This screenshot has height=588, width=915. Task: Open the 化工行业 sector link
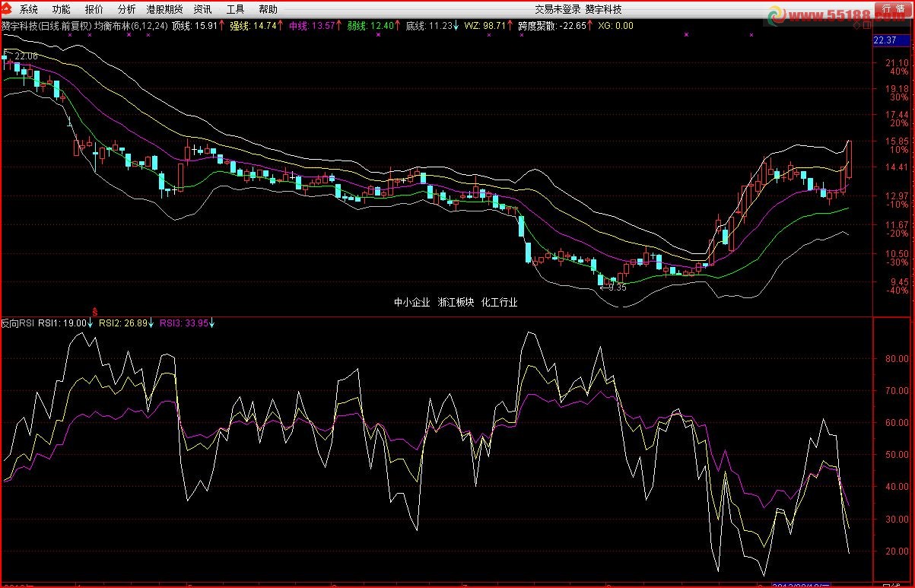pyautogui.click(x=500, y=302)
